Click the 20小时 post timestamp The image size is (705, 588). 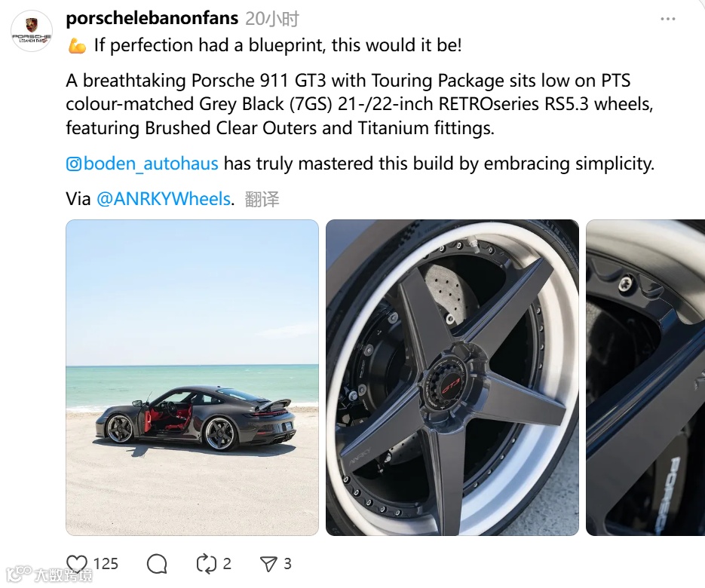pos(272,19)
